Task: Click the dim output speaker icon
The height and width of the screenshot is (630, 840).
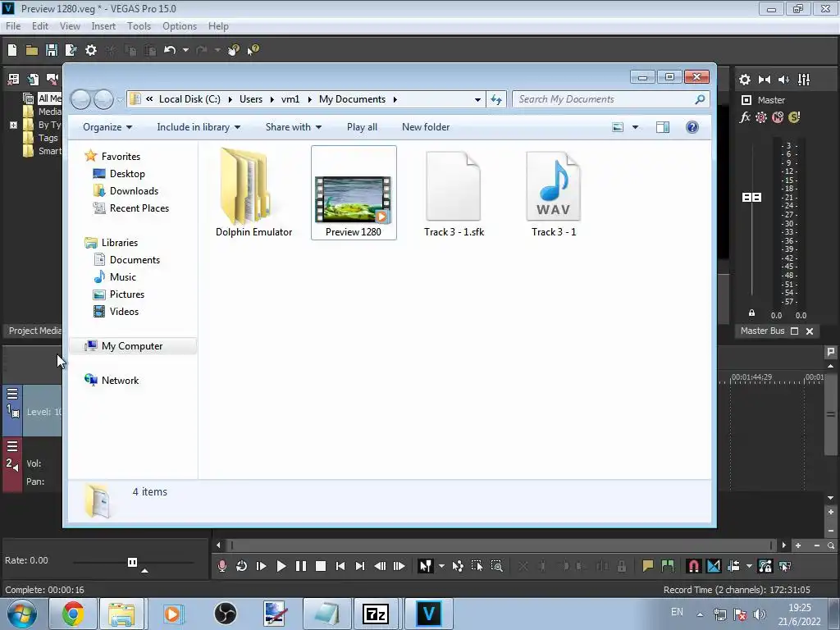Action: 783,80
